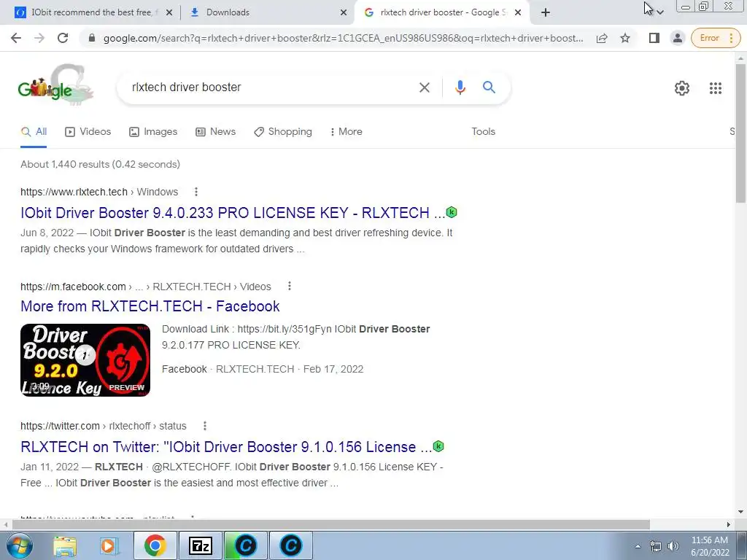Open the taskbar clock showing 11:56 AM
Viewport: 747px width, 560px height.
coord(710,546)
